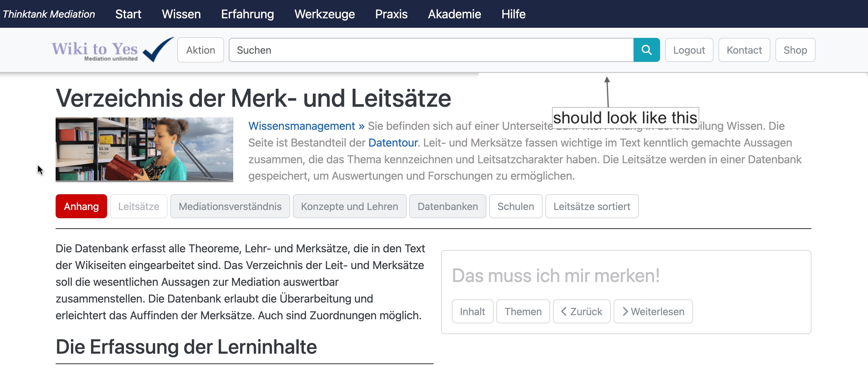Click the Leitsätze sortiert button
The width and height of the screenshot is (868, 378).
coord(592,206)
